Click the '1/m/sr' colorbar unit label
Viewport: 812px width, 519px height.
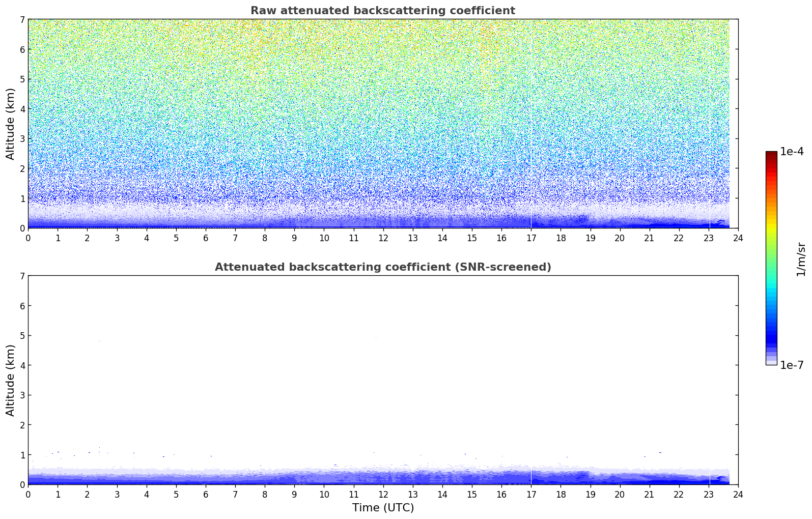(801, 258)
